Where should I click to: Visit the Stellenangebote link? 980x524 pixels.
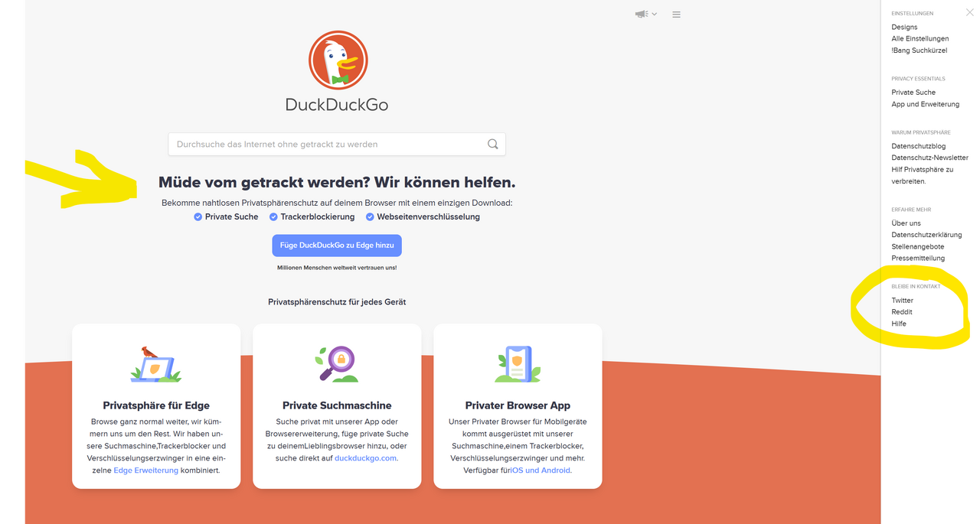pyautogui.click(x=918, y=246)
